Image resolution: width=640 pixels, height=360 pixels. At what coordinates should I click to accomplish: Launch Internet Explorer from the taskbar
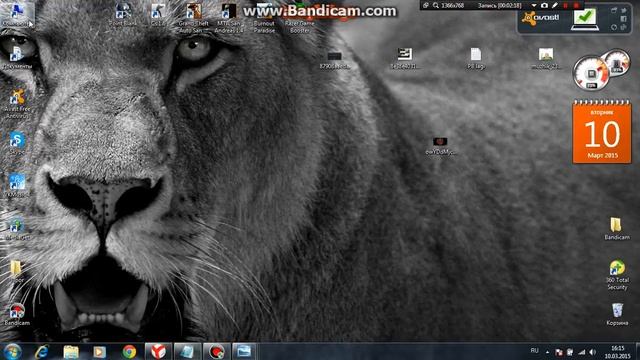(x=42, y=351)
